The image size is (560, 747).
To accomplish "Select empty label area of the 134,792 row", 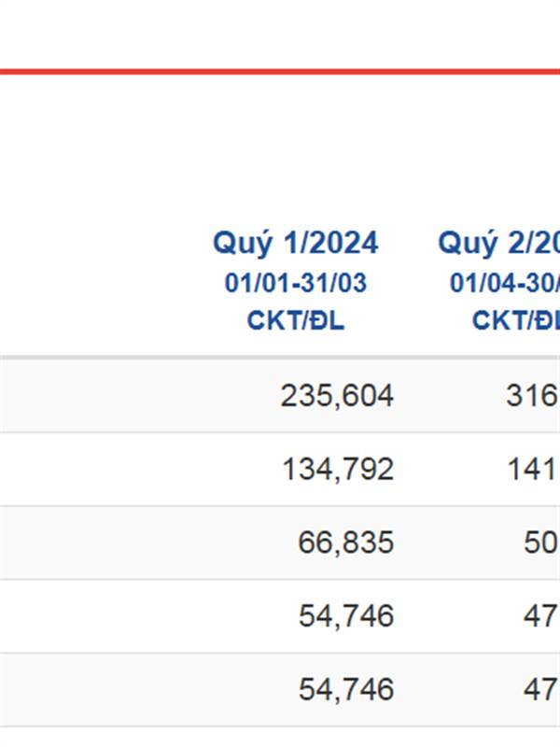I will click(93, 469).
